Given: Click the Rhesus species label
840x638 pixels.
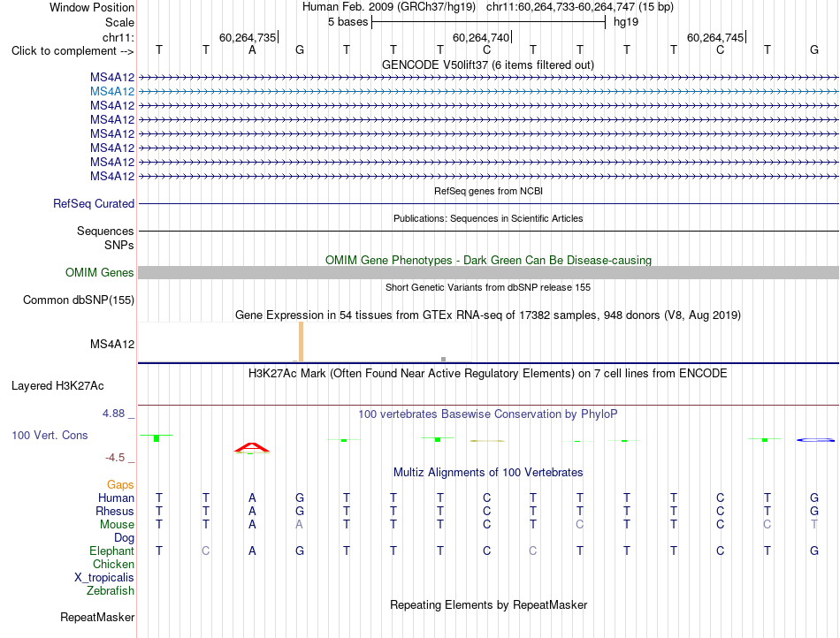Looking at the screenshot, I should pyautogui.click(x=115, y=511).
